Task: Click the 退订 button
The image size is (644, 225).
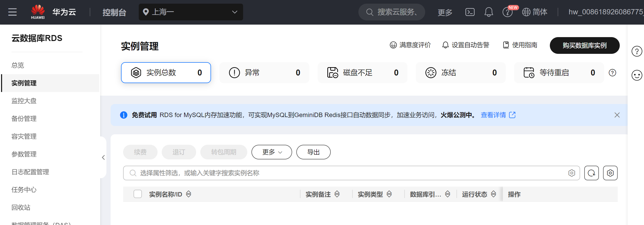Action: pyautogui.click(x=179, y=152)
